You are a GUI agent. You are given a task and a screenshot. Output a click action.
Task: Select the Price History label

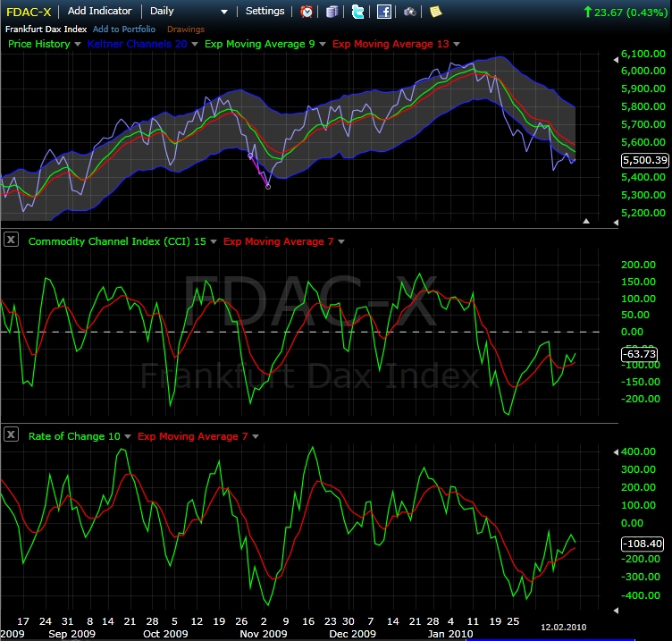[39, 44]
